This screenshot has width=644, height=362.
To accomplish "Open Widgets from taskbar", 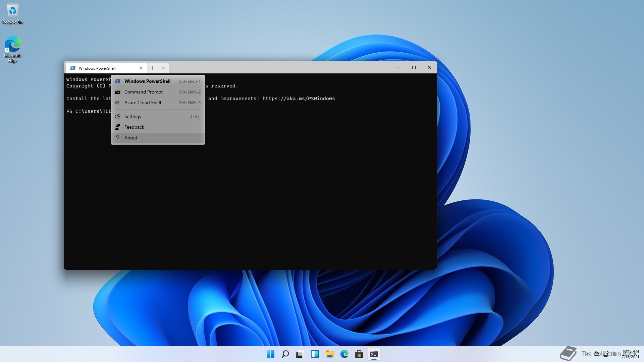I will tap(315, 354).
